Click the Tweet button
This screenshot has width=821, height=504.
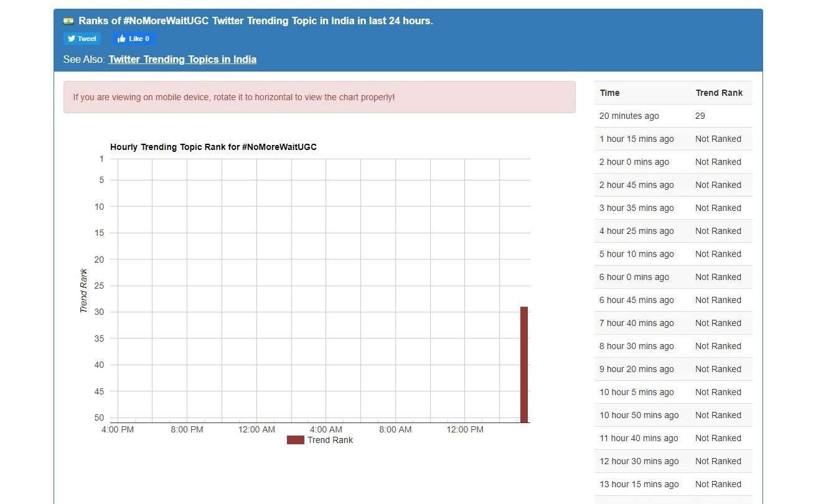point(82,39)
